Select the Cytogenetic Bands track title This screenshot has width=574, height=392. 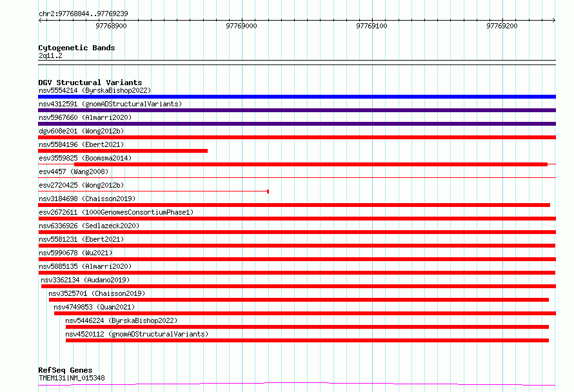click(x=77, y=48)
